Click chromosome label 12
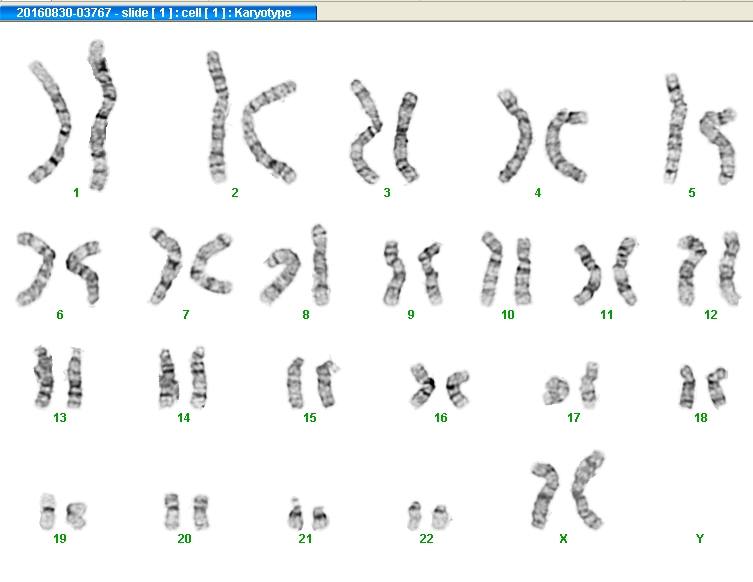753x582 pixels. 711,315
